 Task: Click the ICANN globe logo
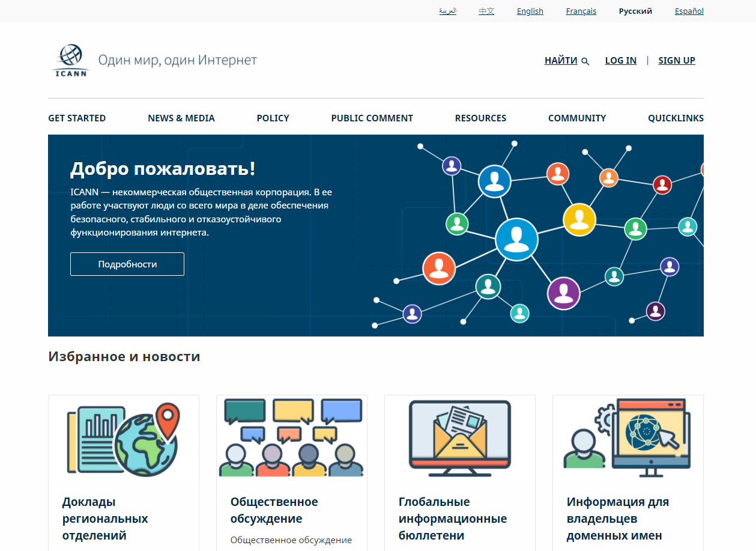(71, 60)
